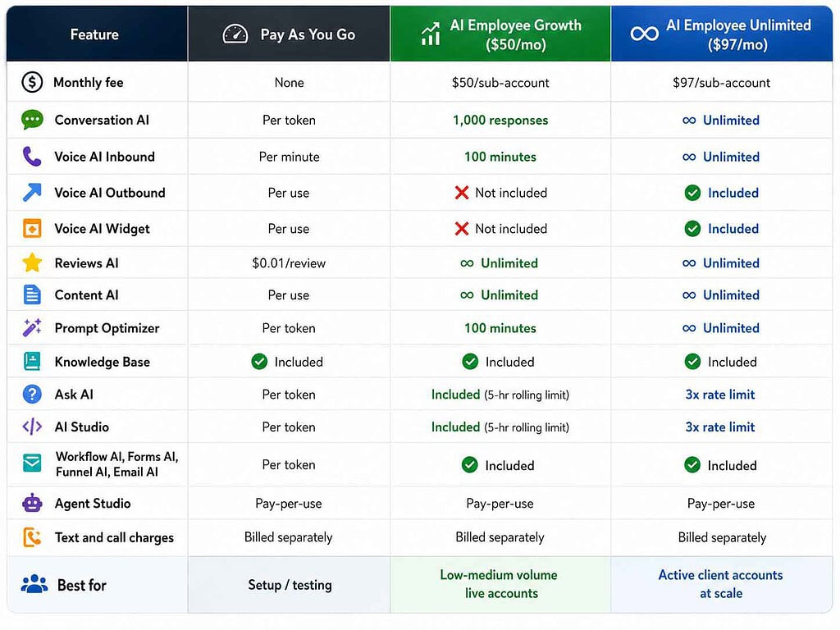The image size is (840, 630).
Task: Click "3x rate limit" in Ask AI row
Action: click(720, 395)
